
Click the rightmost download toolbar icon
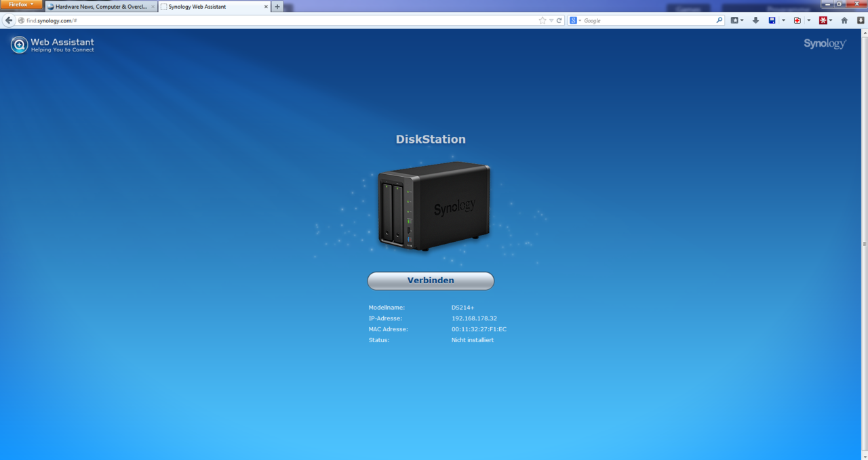pos(861,21)
